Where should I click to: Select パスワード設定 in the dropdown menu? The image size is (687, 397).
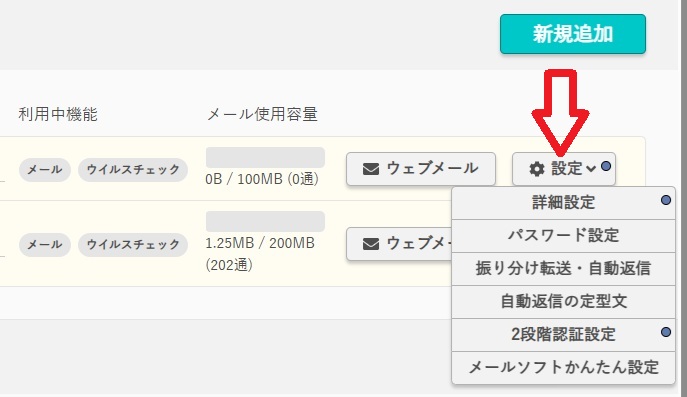[x=563, y=236]
